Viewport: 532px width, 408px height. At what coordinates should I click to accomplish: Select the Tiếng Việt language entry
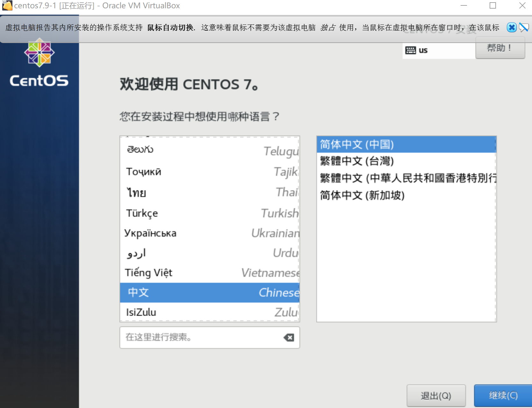191,273
